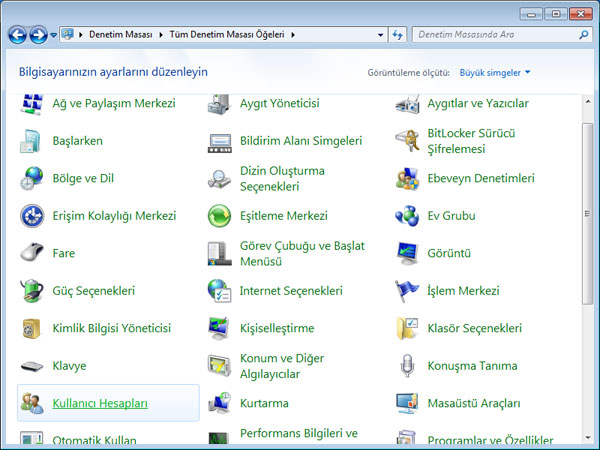The height and width of the screenshot is (450, 600).
Task: Open Aygıtlar ve Yazıcılar icon
Action: click(x=407, y=104)
